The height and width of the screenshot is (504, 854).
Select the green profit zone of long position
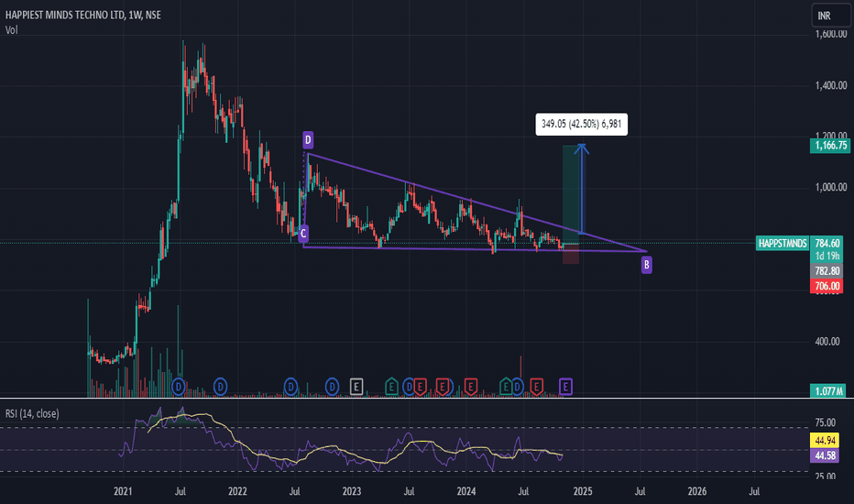click(x=570, y=194)
